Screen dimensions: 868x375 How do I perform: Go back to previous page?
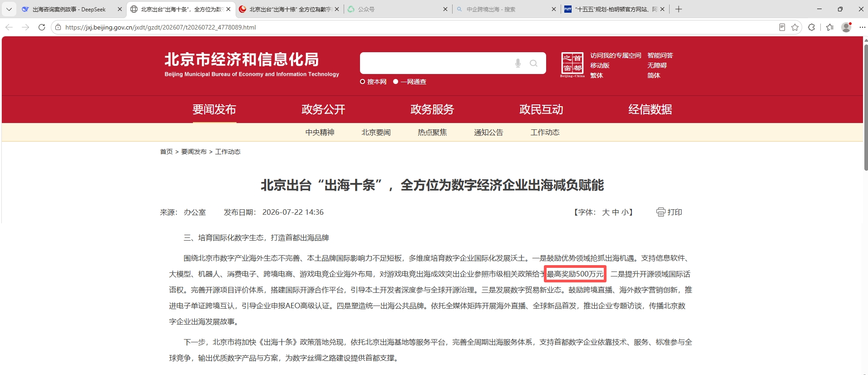(9, 27)
